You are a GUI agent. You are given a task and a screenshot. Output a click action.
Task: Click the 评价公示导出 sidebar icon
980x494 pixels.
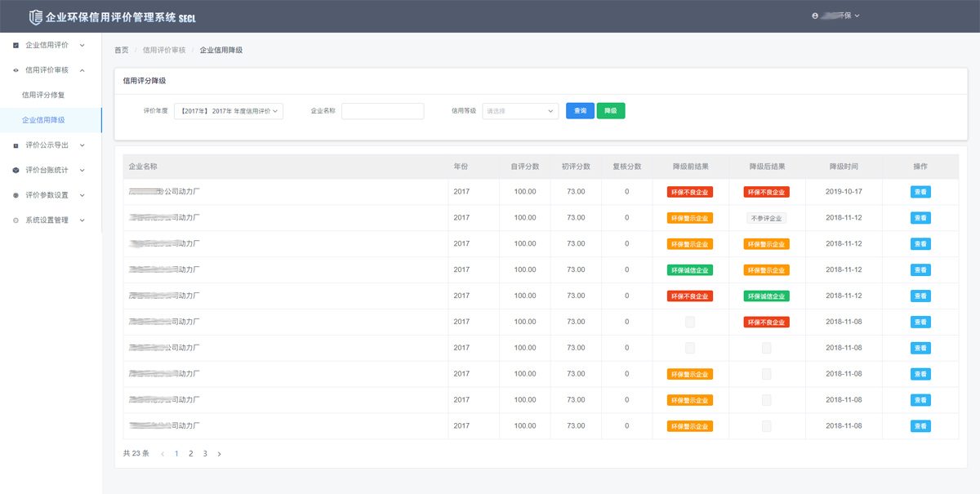(16, 145)
